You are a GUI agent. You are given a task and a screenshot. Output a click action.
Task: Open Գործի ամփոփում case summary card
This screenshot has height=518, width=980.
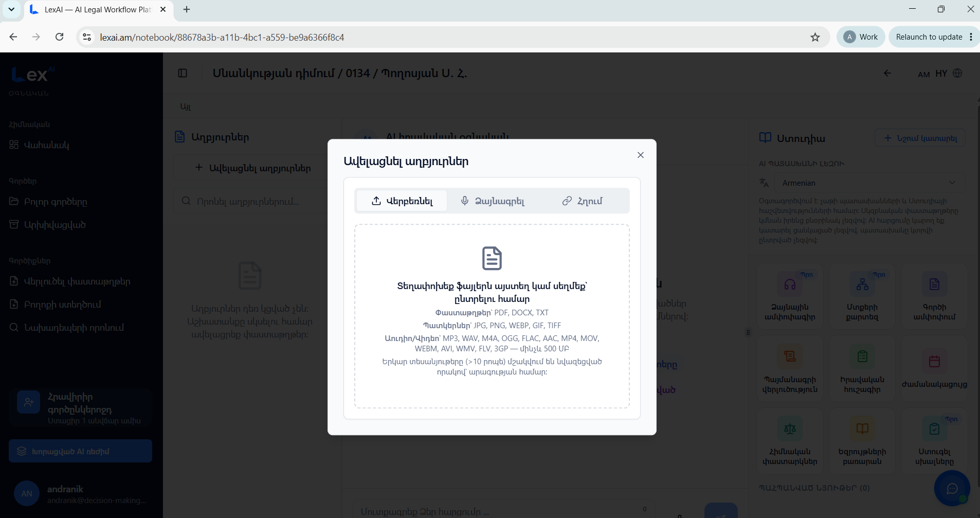click(x=934, y=296)
